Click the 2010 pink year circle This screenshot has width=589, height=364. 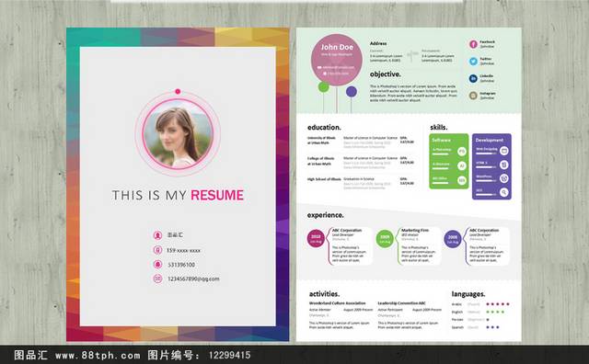(x=316, y=239)
